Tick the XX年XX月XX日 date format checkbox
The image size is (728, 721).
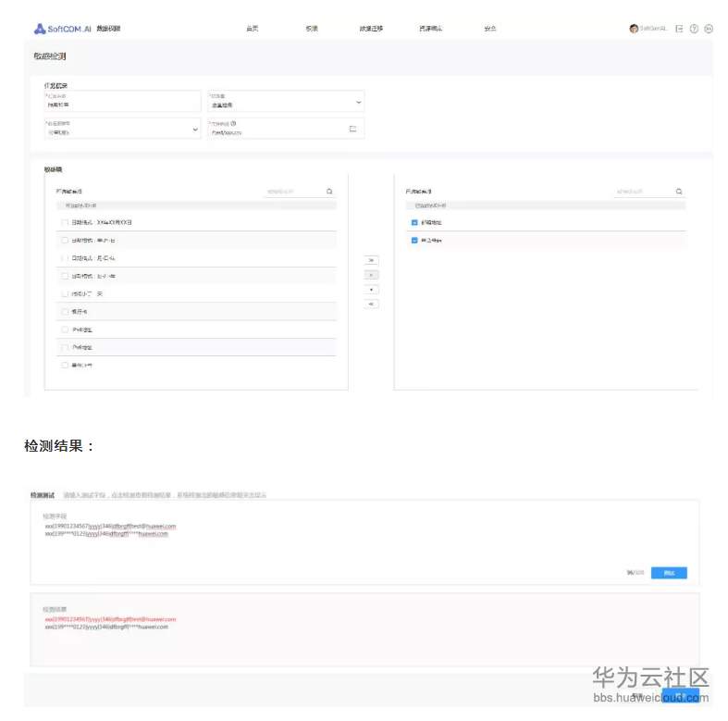click(65, 222)
